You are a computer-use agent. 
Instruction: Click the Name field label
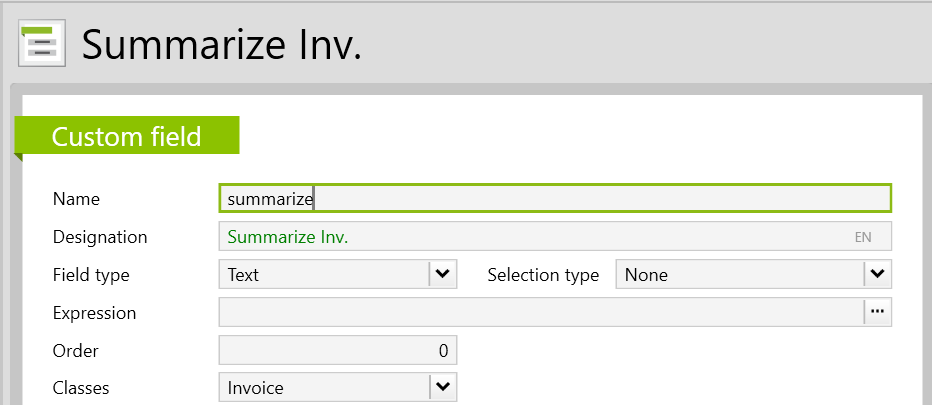coord(76,199)
